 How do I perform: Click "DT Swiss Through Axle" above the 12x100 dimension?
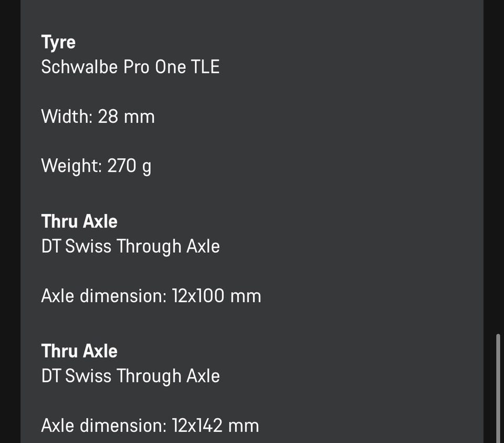130,246
